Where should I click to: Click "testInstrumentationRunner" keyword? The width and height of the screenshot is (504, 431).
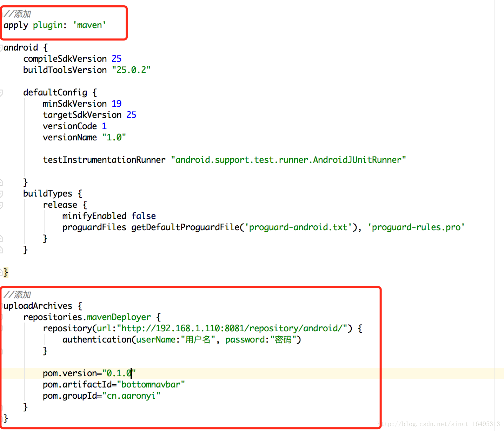104,160
